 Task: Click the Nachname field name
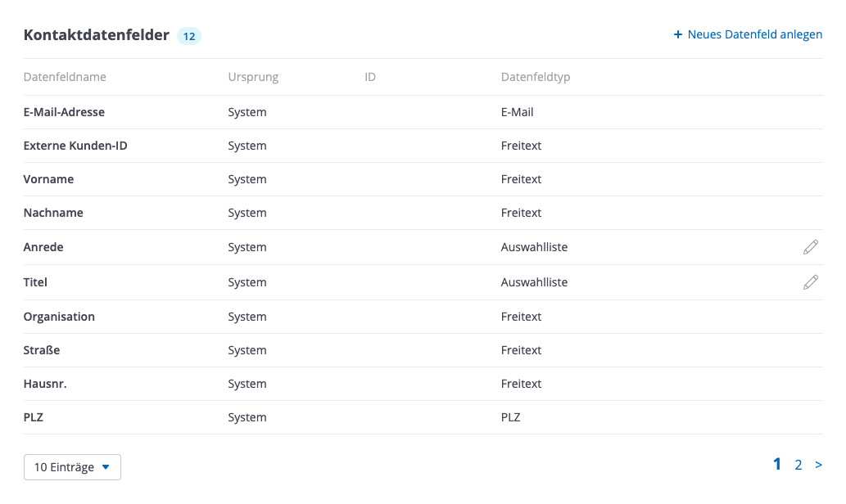coord(53,213)
